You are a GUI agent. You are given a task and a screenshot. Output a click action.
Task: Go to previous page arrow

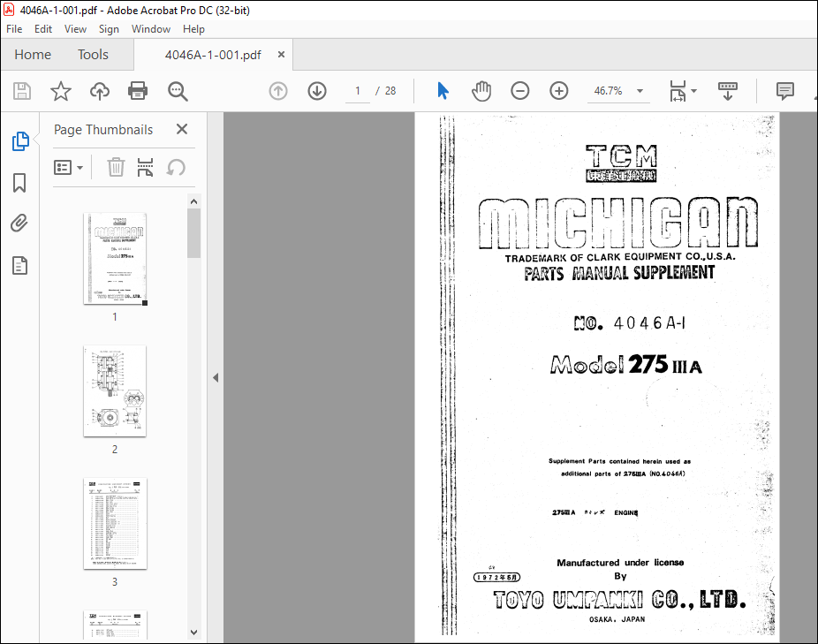pos(278,91)
